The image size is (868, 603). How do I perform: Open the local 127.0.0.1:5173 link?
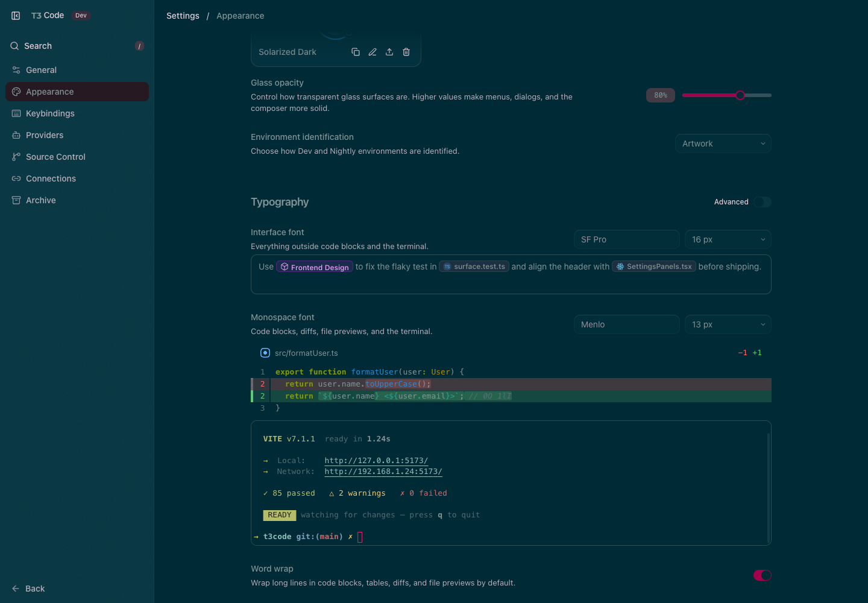click(x=376, y=461)
